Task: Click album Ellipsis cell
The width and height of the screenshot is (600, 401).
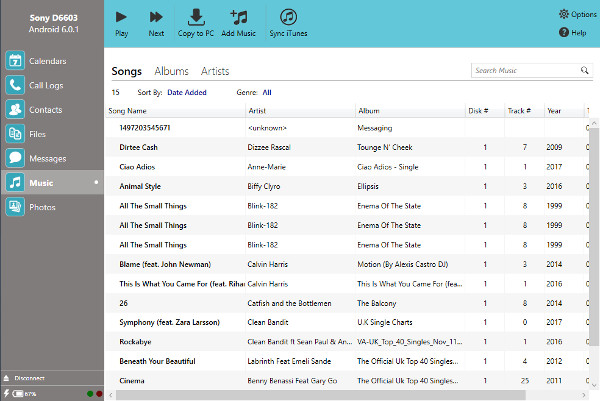Action: pyautogui.click(x=368, y=186)
